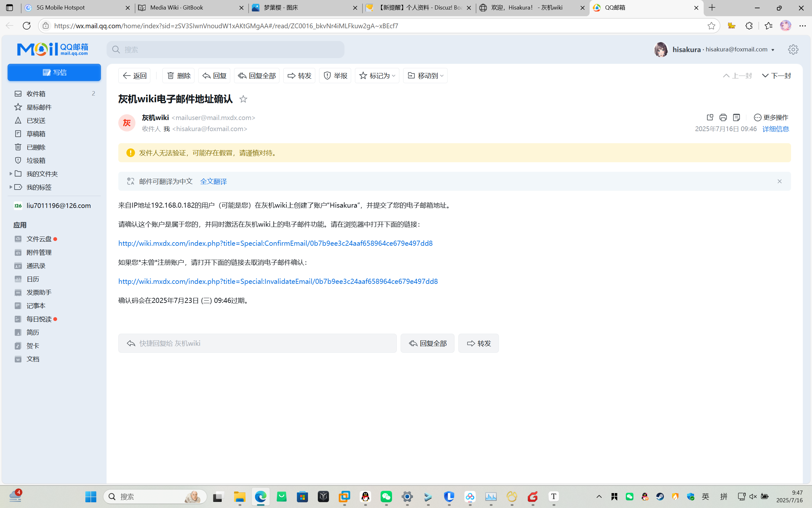Open 更多操作 menu
This screenshot has width=812, height=508.
click(x=771, y=117)
